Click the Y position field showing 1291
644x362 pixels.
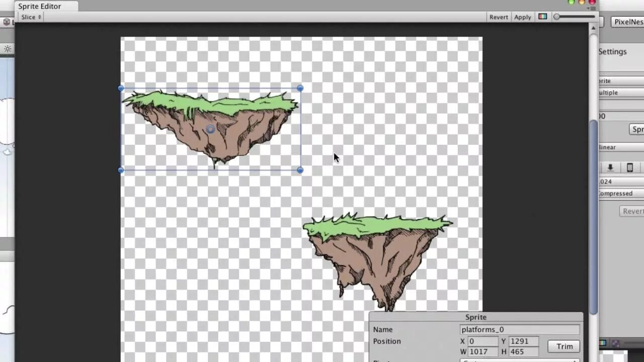(x=523, y=341)
